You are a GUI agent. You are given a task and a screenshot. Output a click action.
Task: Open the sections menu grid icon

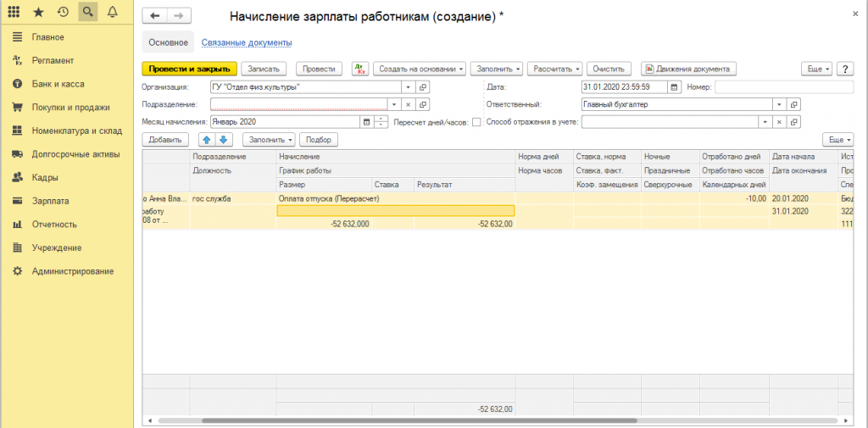coord(14,12)
